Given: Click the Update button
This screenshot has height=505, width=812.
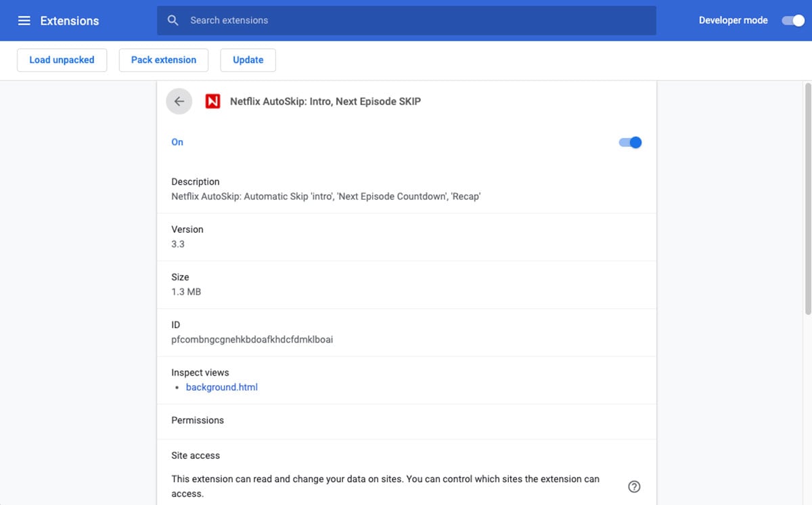Looking at the screenshot, I should (248, 60).
